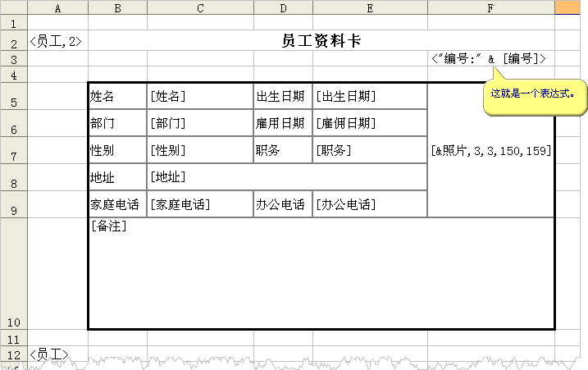This screenshot has width=588, height=370.
Task: Click the highlighted orange column header
Action: click(x=566, y=7)
